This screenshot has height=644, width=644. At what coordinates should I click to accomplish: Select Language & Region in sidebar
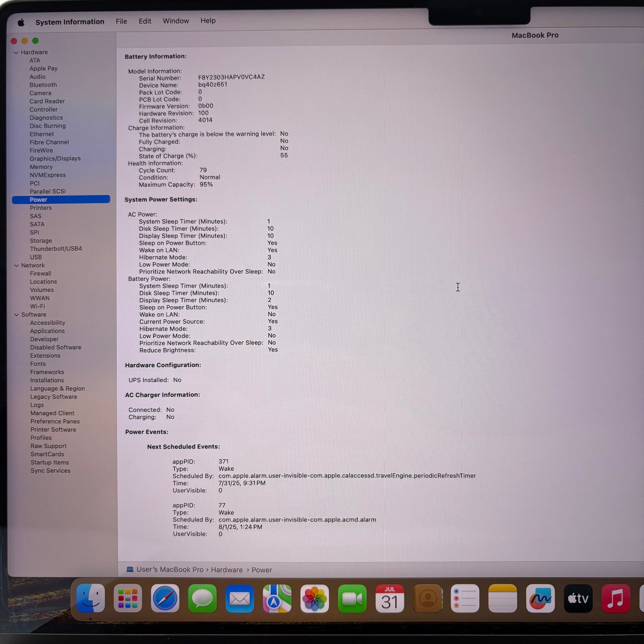click(58, 389)
